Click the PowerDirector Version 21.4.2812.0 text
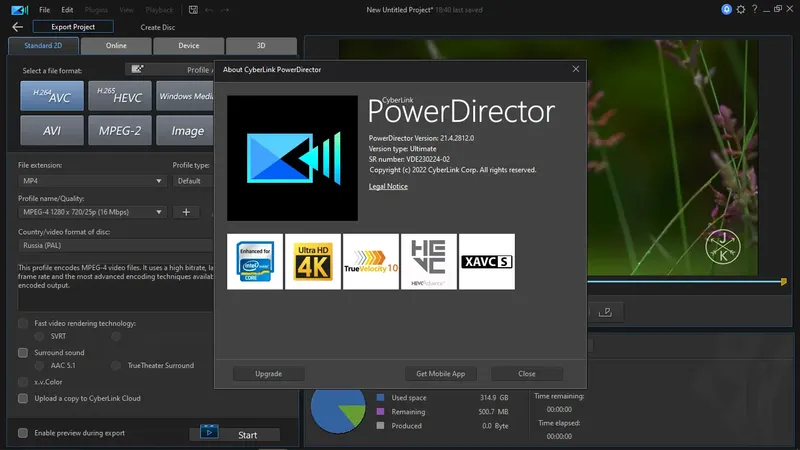This screenshot has width=800, height=450. [x=421, y=138]
